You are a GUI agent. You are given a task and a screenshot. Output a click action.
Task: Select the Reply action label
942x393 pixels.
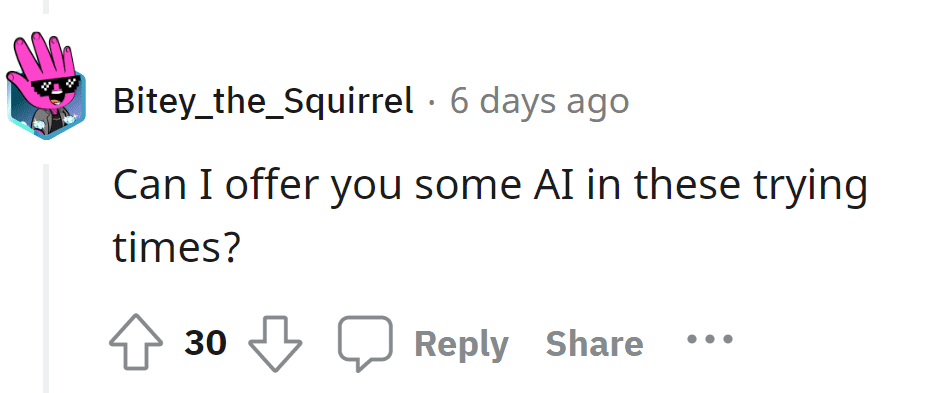pyautogui.click(x=461, y=344)
